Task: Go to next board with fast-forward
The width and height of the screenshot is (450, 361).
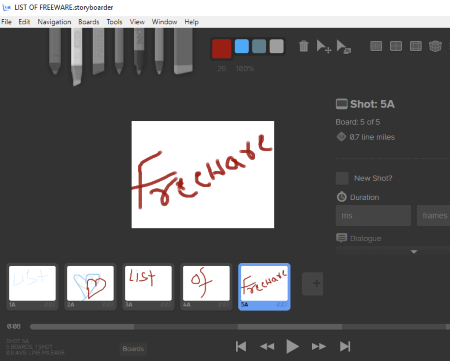Action: pos(319,347)
